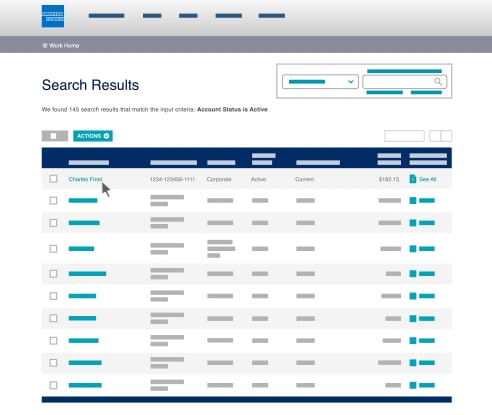Select account number 1234-123456-1111
This screenshot has width=492, height=415.
click(x=172, y=179)
